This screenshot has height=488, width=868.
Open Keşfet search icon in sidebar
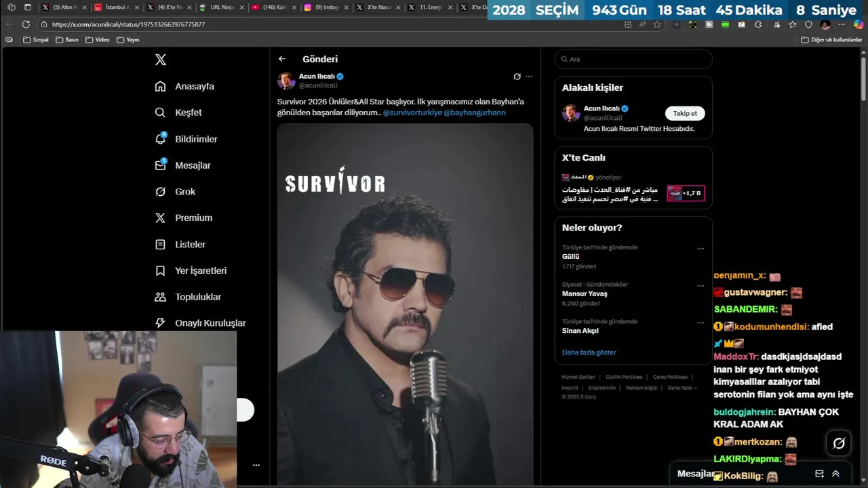[x=160, y=113]
